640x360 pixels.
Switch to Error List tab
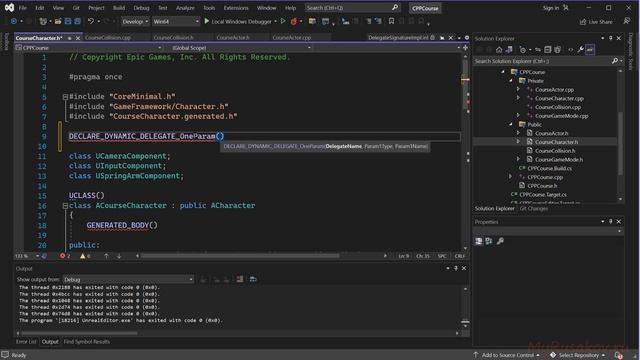tap(26, 342)
